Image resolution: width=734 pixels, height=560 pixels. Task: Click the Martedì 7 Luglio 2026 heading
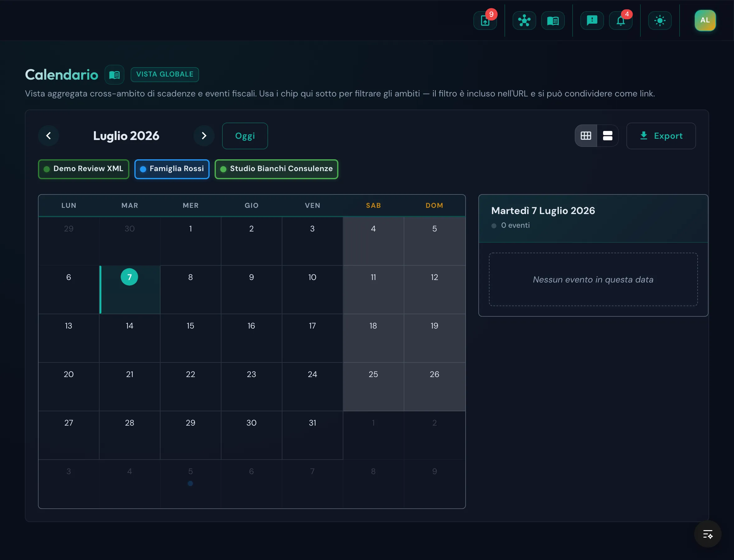tap(543, 211)
